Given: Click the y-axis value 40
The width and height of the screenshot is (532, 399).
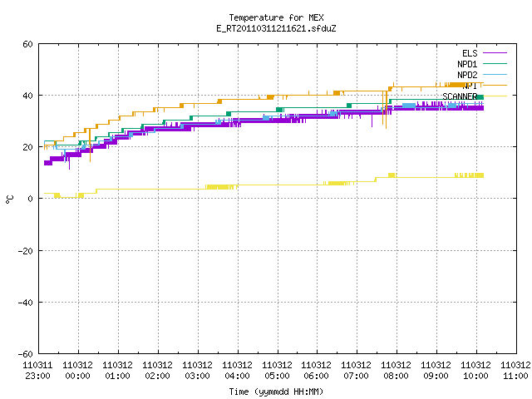Looking at the screenshot, I should click(x=27, y=96).
